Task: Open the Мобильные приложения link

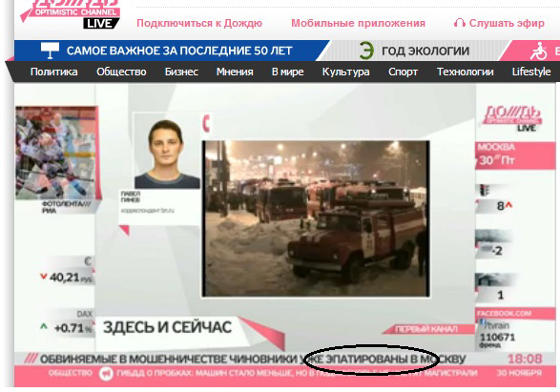Action: pyautogui.click(x=358, y=23)
